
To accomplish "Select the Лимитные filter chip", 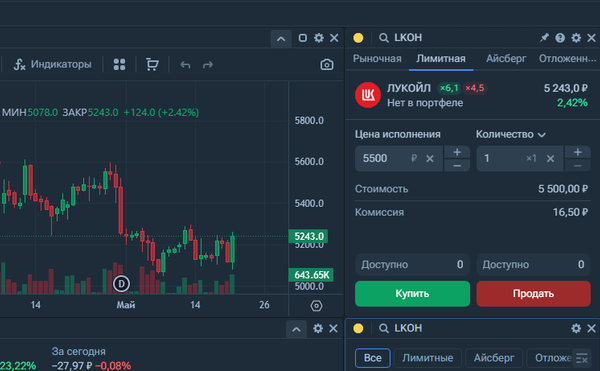I will pyautogui.click(x=428, y=358).
